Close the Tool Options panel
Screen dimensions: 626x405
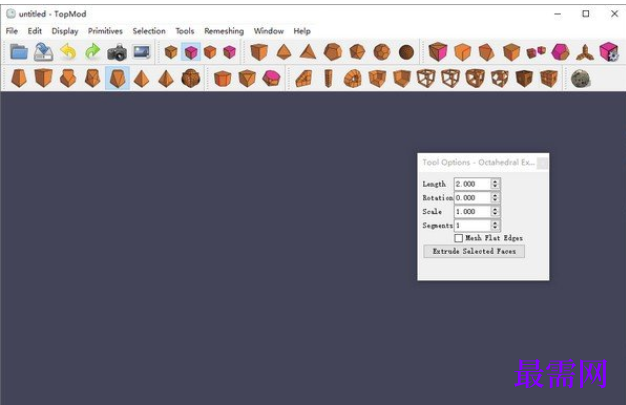tap(542, 163)
